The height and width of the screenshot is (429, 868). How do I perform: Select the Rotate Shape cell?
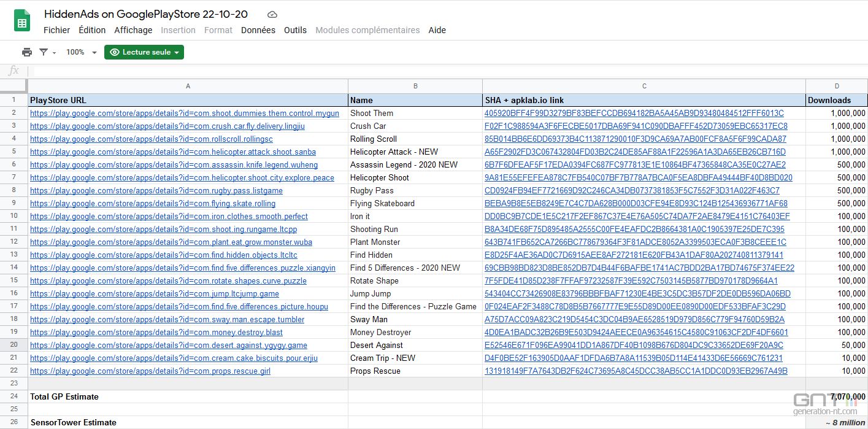coord(415,280)
